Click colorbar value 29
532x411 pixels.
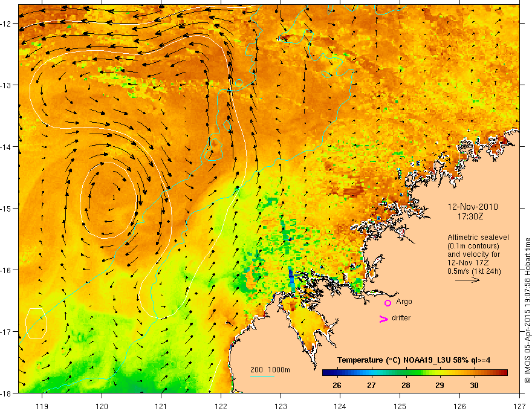tap(440, 385)
